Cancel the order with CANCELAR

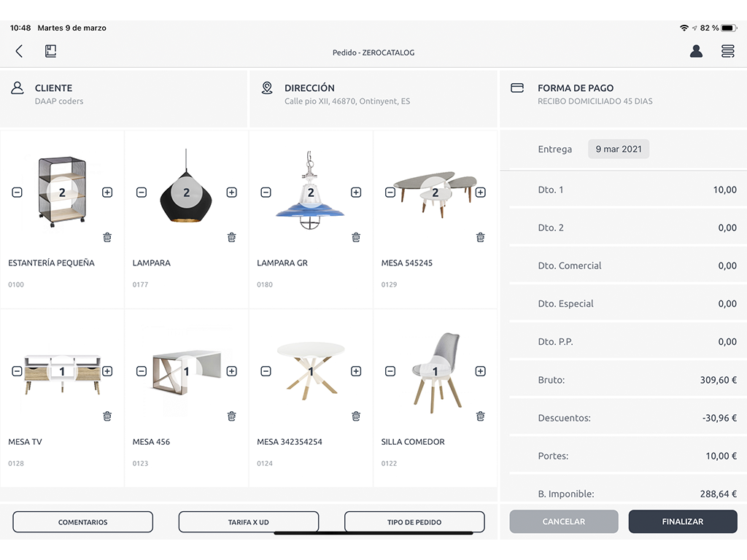(564, 521)
